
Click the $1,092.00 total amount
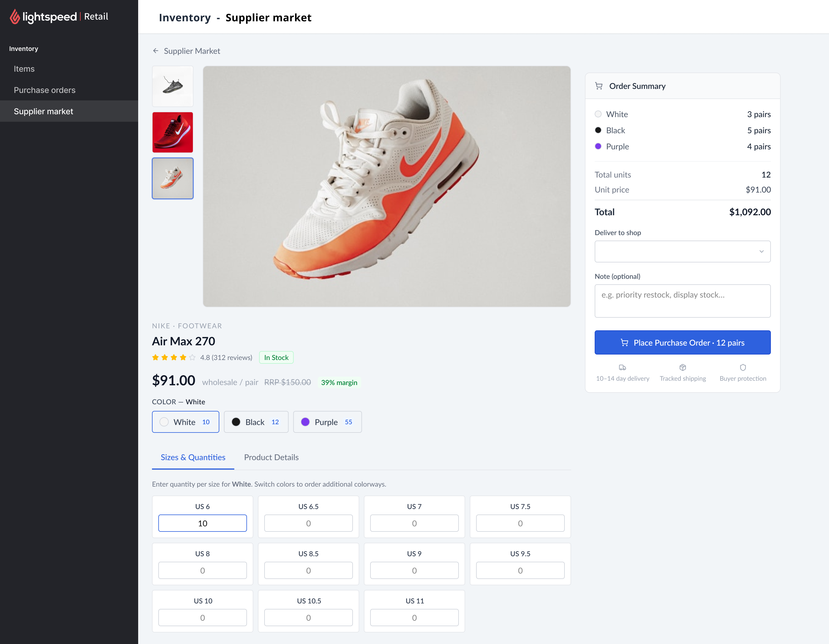750,212
